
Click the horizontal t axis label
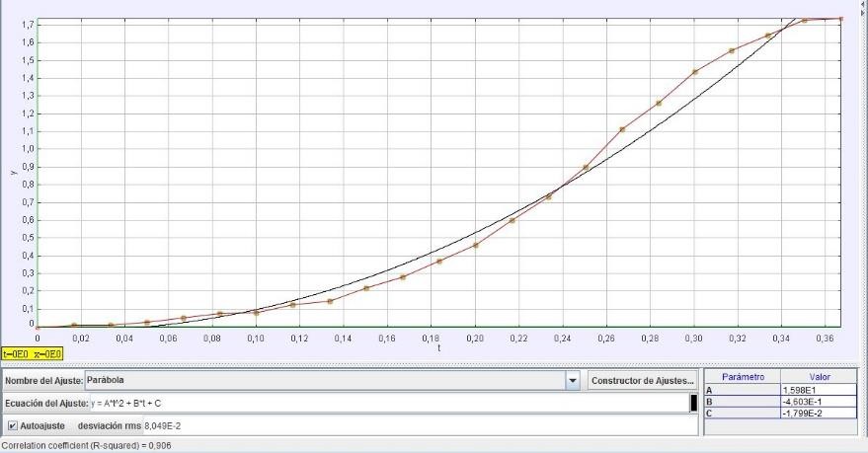(438, 346)
